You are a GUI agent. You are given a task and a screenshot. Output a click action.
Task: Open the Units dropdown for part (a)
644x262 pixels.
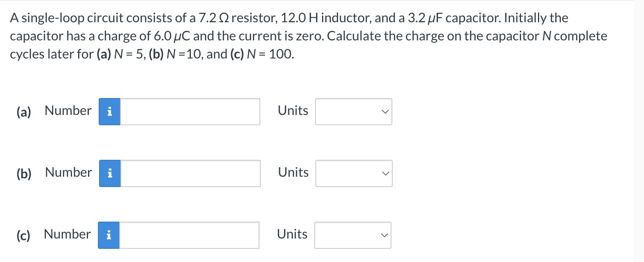pyautogui.click(x=353, y=111)
